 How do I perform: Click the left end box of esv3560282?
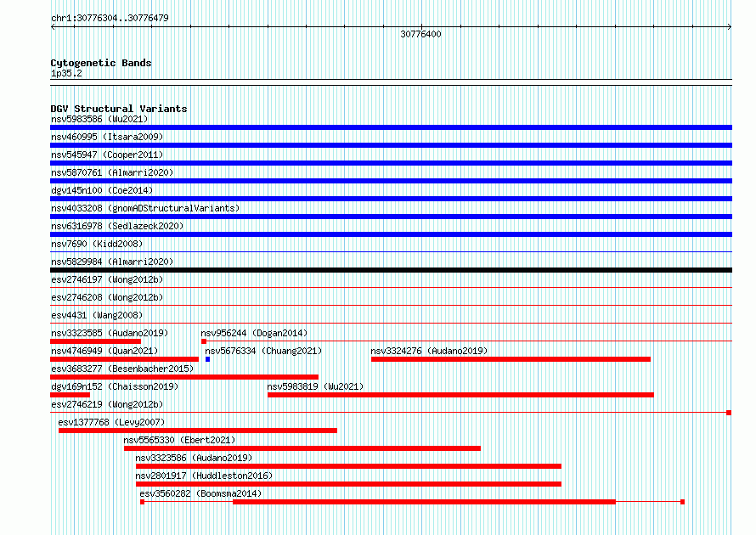coord(142,502)
